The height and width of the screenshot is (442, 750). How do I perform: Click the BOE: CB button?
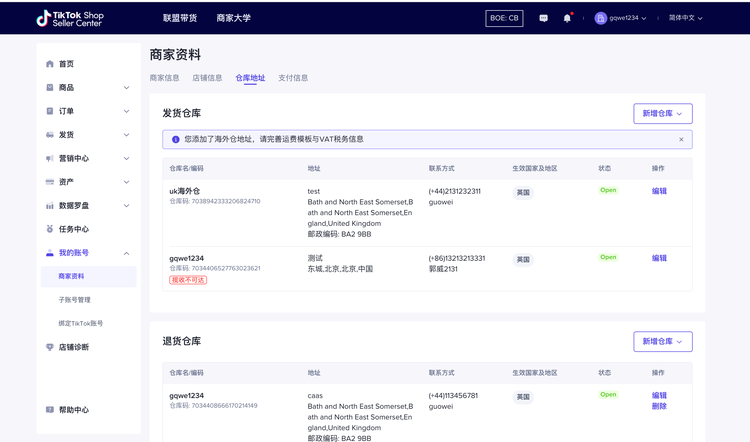[504, 18]
